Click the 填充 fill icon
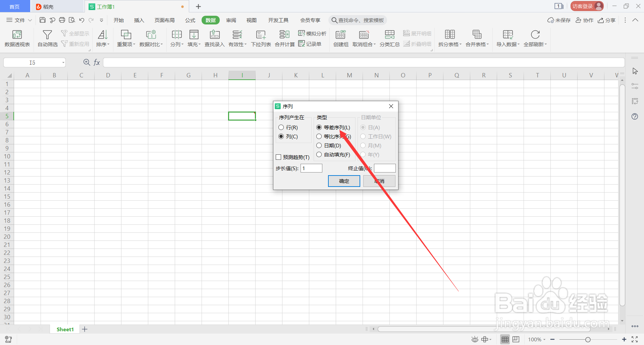The height and width of the screenshot is (345, 644). click(x=194, y=34)
